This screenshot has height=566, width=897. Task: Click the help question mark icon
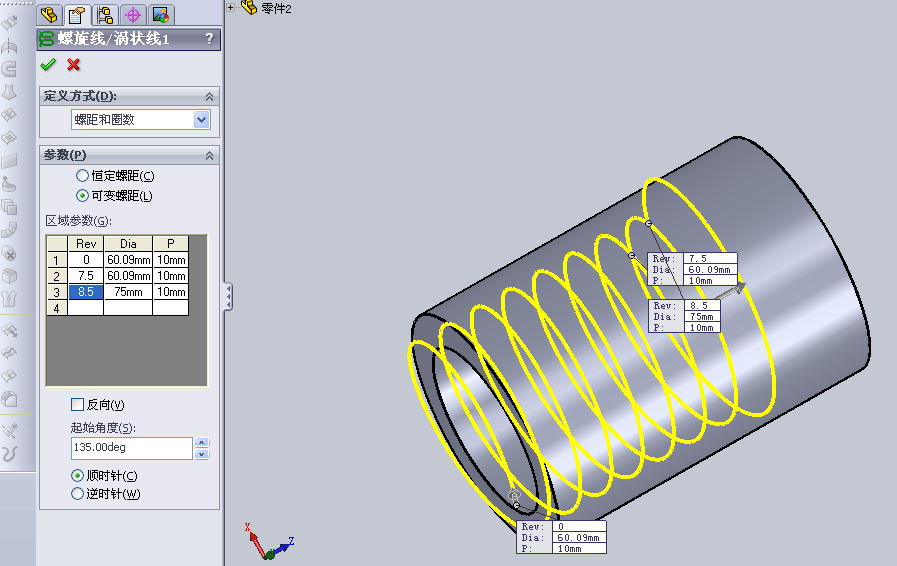point(209,38)
